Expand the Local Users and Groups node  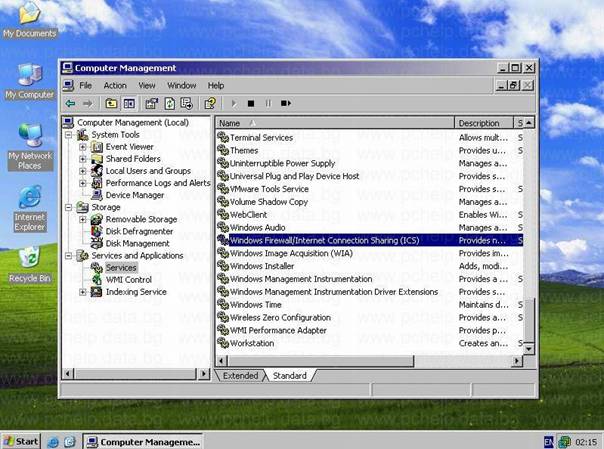(84, 171)
